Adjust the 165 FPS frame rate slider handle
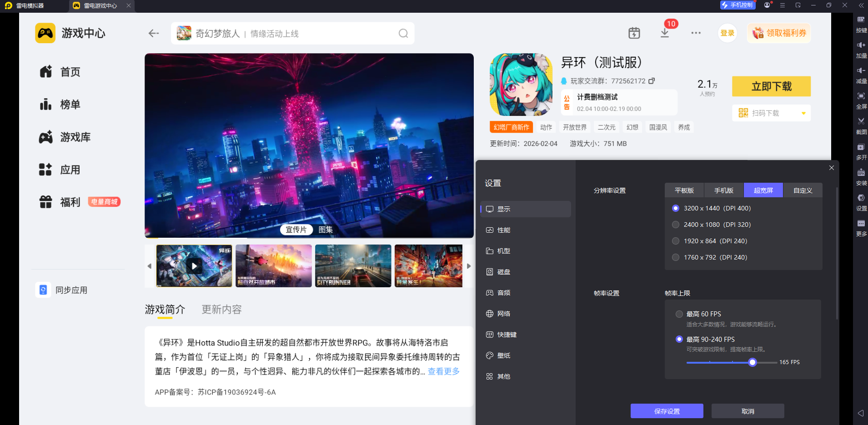 point(753,362)
